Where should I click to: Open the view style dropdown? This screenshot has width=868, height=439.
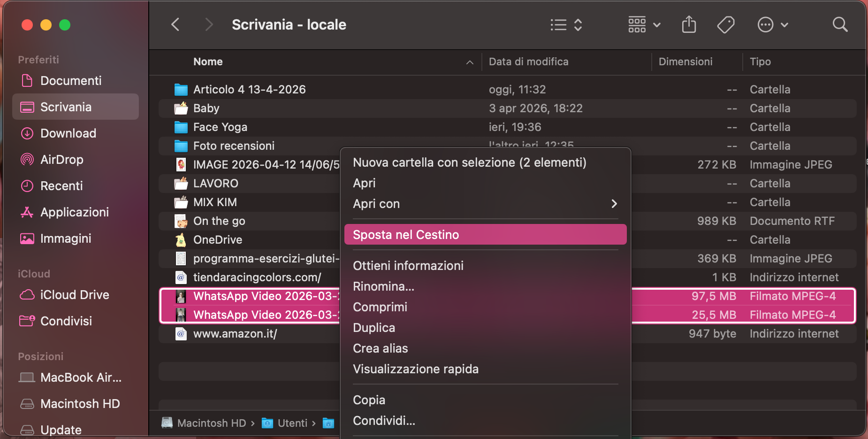tap(566, 25)
